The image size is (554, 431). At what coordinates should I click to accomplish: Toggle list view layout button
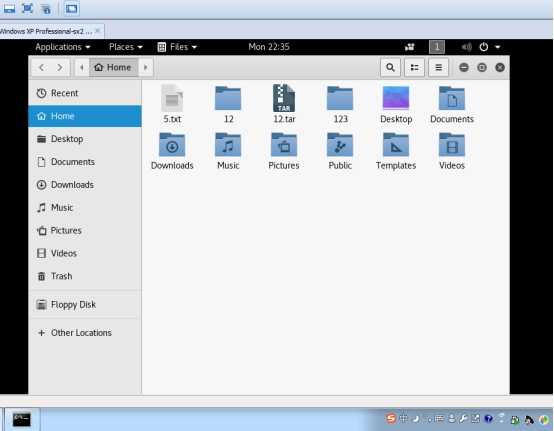click(x=414, y=67)
